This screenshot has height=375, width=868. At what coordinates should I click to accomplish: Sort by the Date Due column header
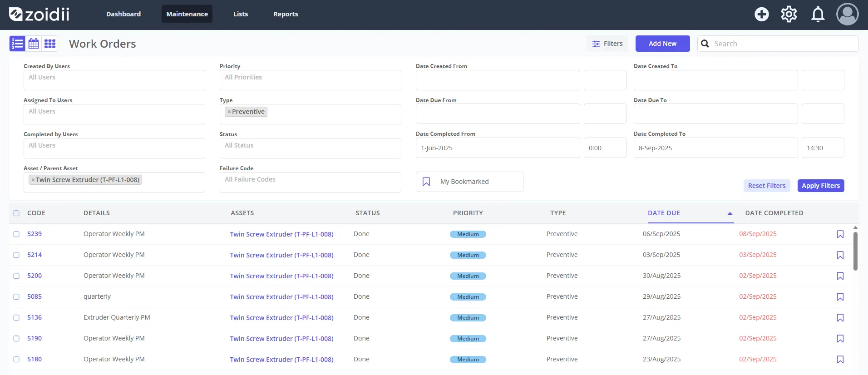point(664,213)
